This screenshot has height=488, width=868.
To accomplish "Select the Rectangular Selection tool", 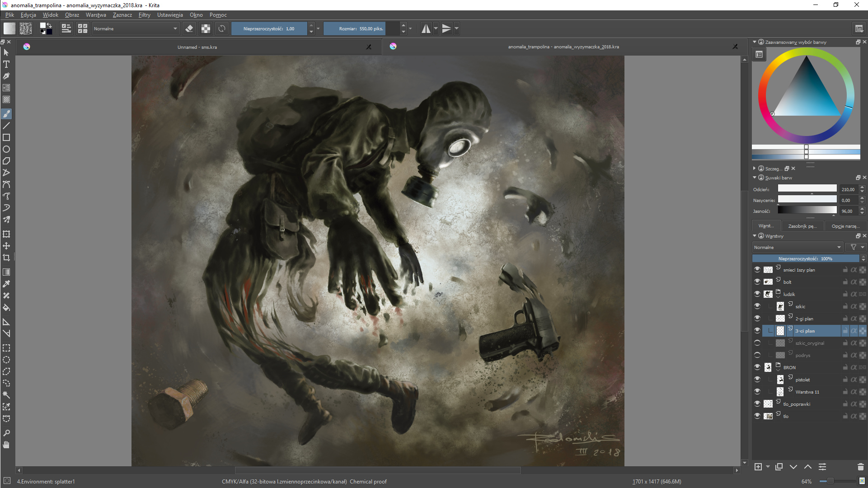I will coord(6,348).
